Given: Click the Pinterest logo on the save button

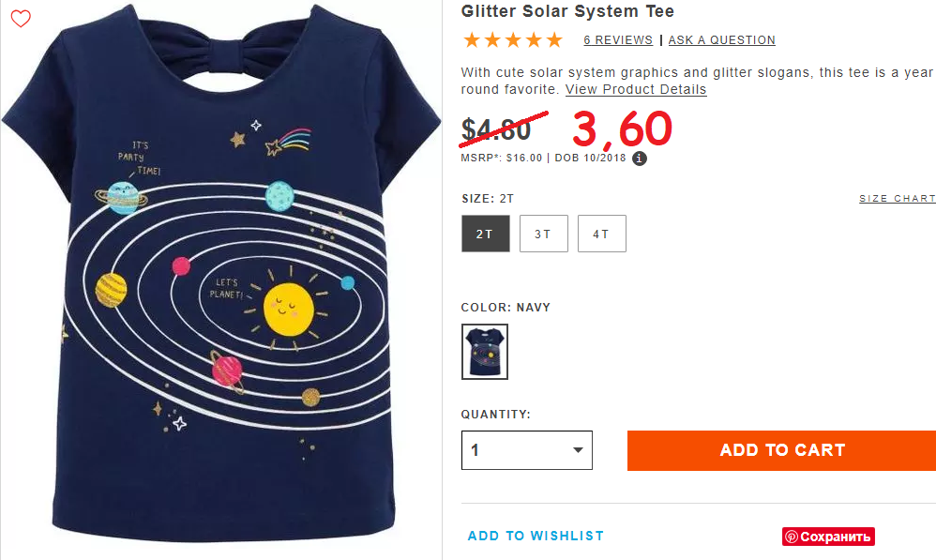Looking at the screenshot, I should [x=792, y=537].
